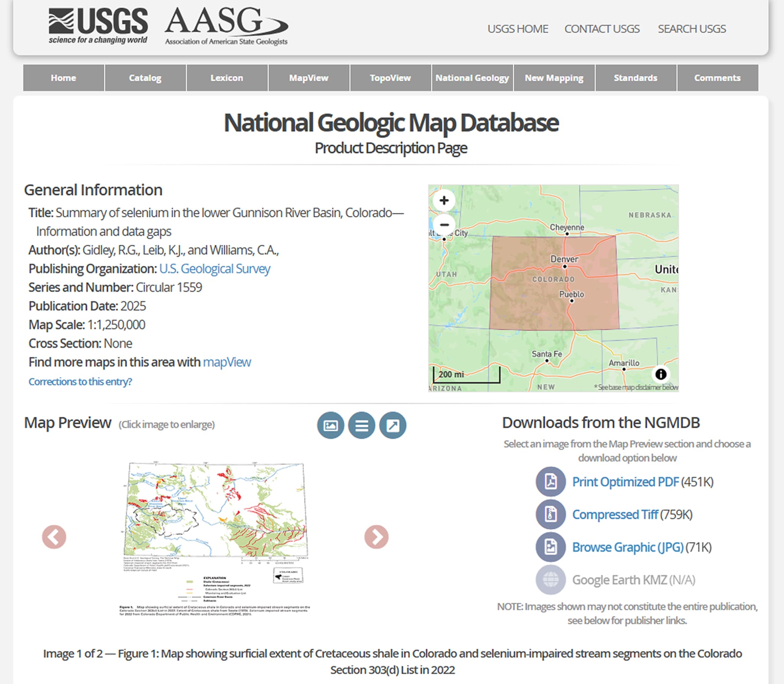
Task: Zoom out on the location map
Action: pos(444,225)
